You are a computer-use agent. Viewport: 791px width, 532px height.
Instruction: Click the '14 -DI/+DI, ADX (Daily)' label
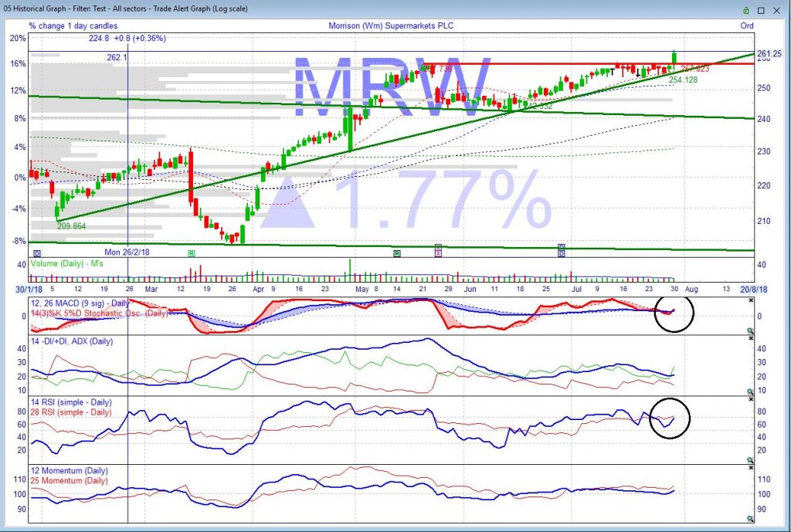click(72, 341)
